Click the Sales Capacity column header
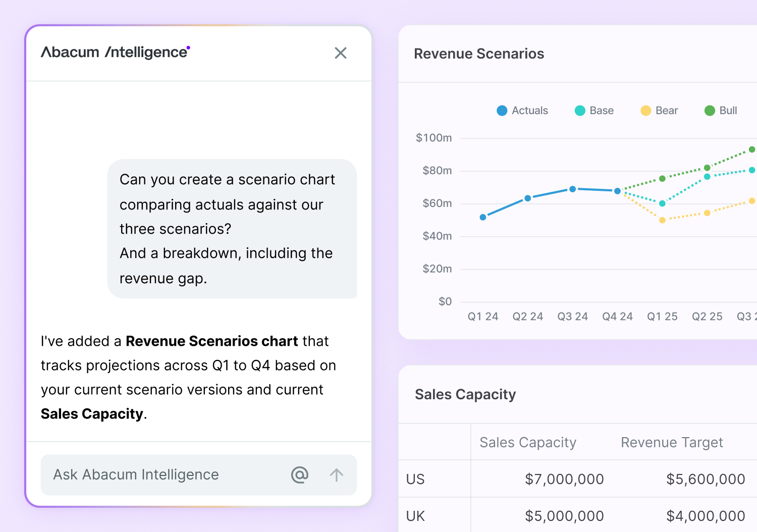The height and width of the screenshot is (532, 757). coord(527,443)
